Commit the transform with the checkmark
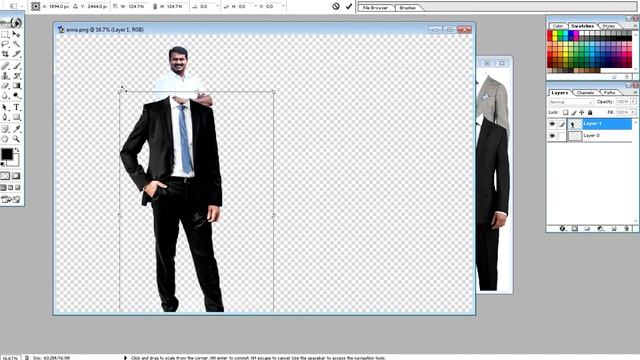Viewport: 640px width, 360px height. click(x=349, y=6)
